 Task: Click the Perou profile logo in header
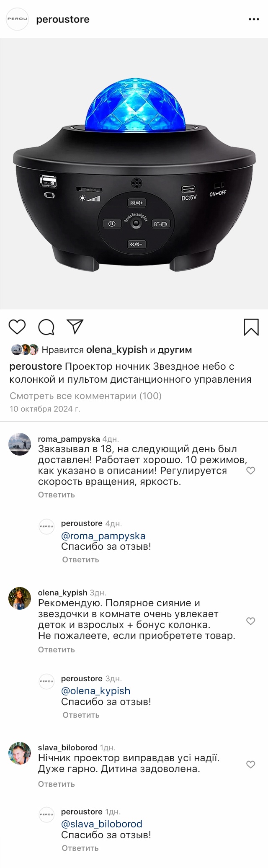[17, 19]
